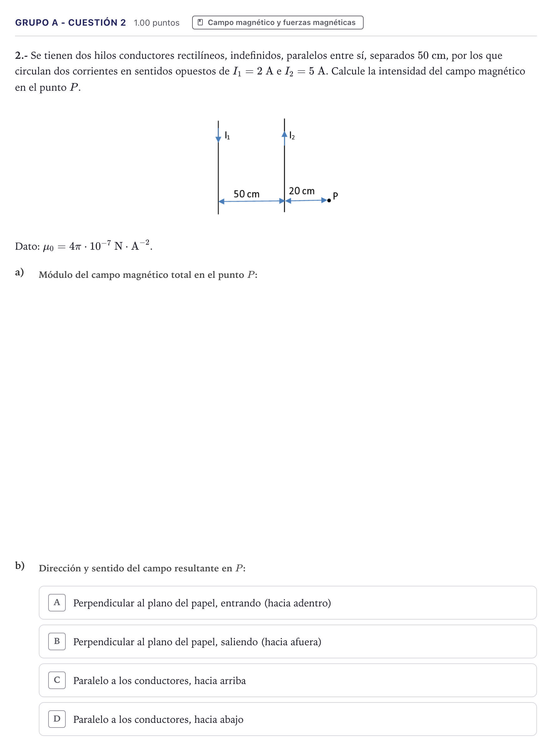Click the bookmark icon in topic tag
This screenshot has height=756, width=552.
(x=200, y=23)
